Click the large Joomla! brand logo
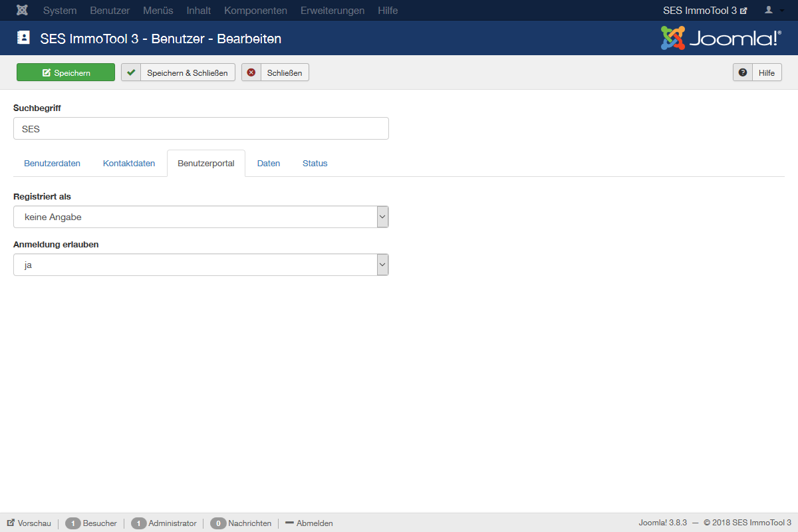The width and height of the screenshot is (798, 532). [x=720, y=38]
